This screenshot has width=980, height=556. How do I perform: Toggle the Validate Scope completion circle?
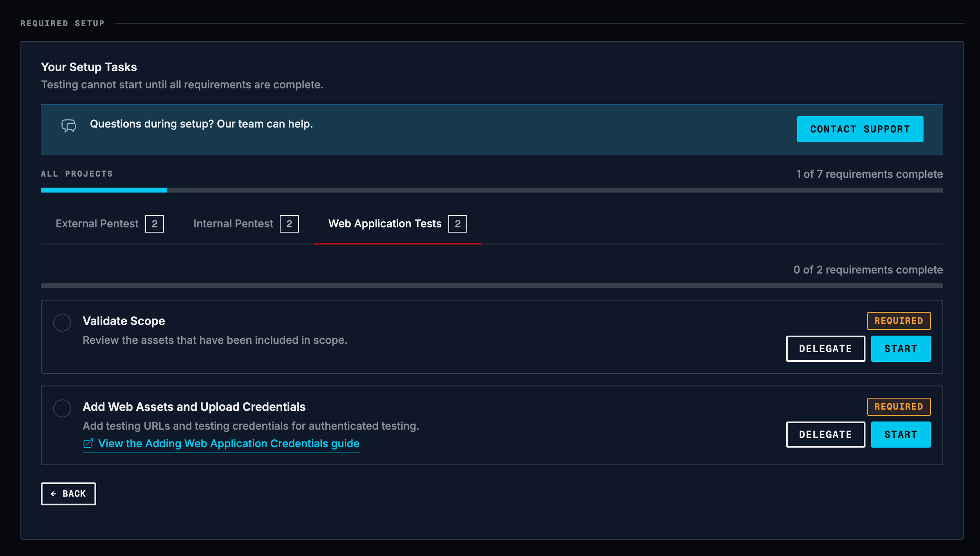(62, 323)
